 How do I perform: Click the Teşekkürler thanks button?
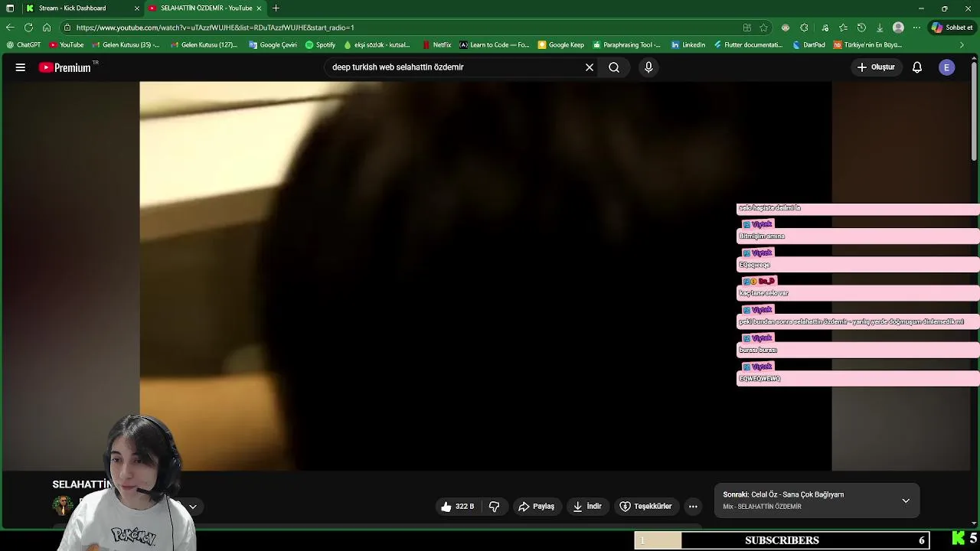[645, 507]
